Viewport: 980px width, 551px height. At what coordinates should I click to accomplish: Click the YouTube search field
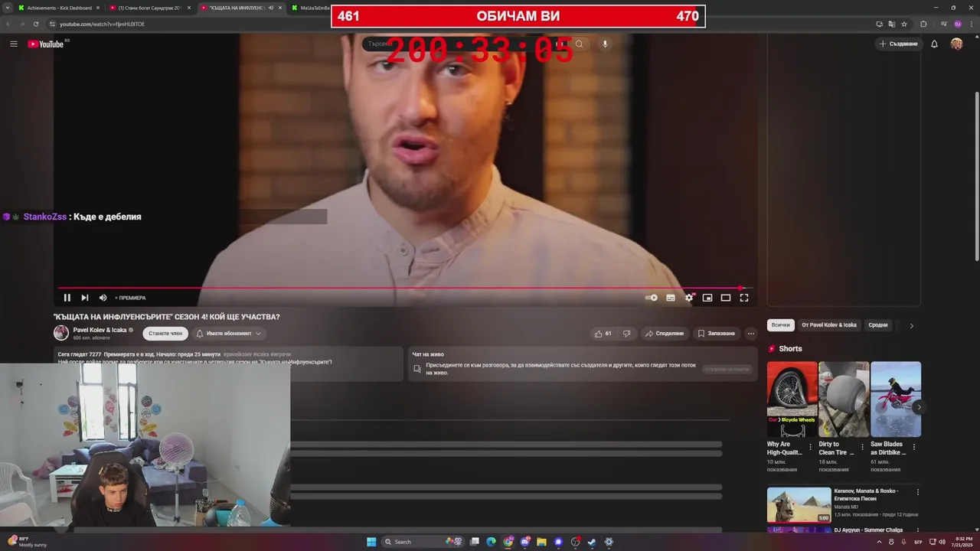click(465, 44)
